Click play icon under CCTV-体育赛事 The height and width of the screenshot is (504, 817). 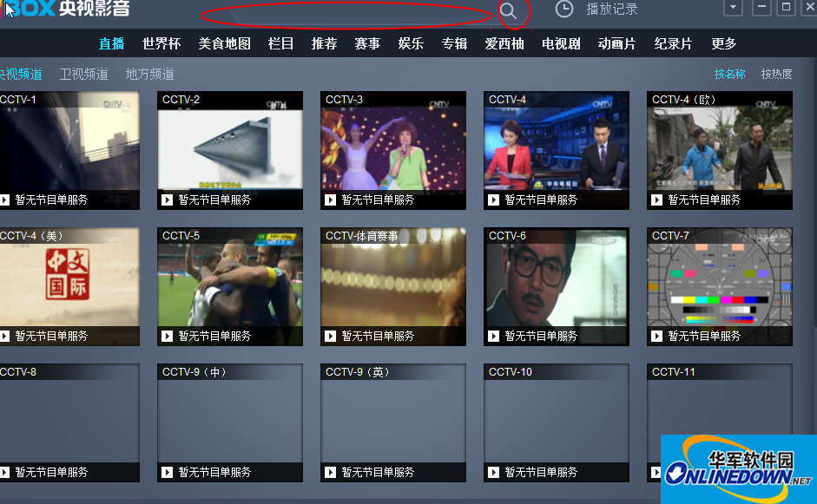pos(330,337)
